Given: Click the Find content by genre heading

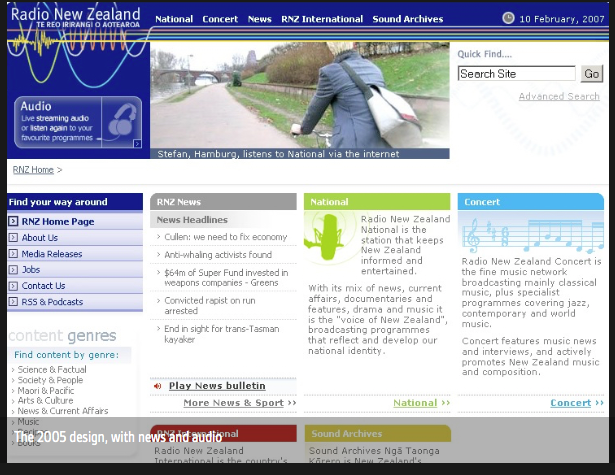Looking at the screenshot, I should tap(66, 355).
